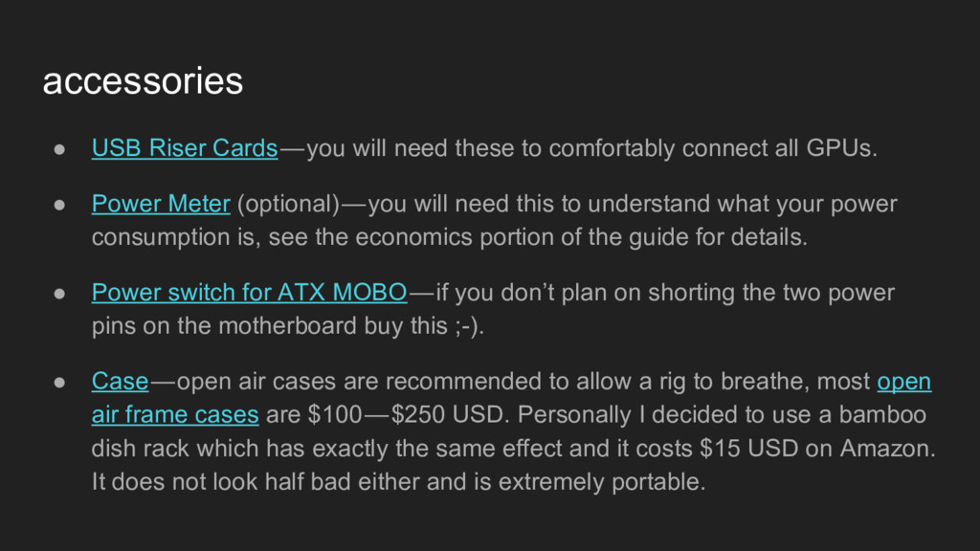
Task: Click the bullet beside the Case item
Action: [59, 382]
